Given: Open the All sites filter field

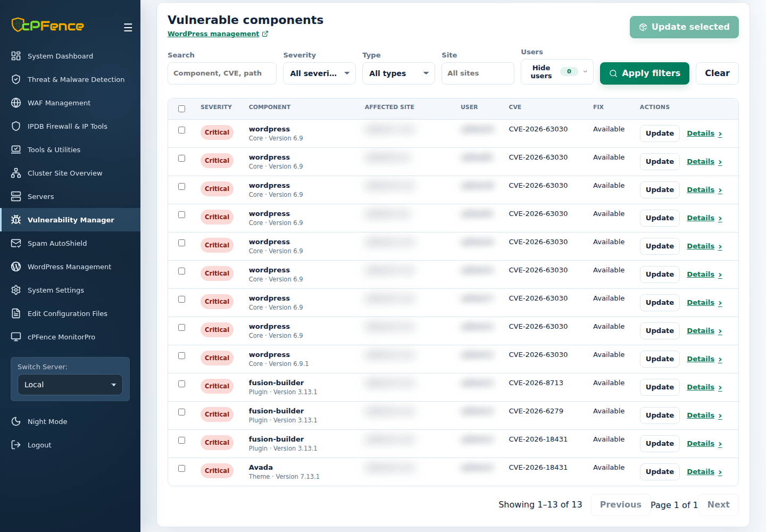Looking at the screenshot, I should tap(478, 73).
